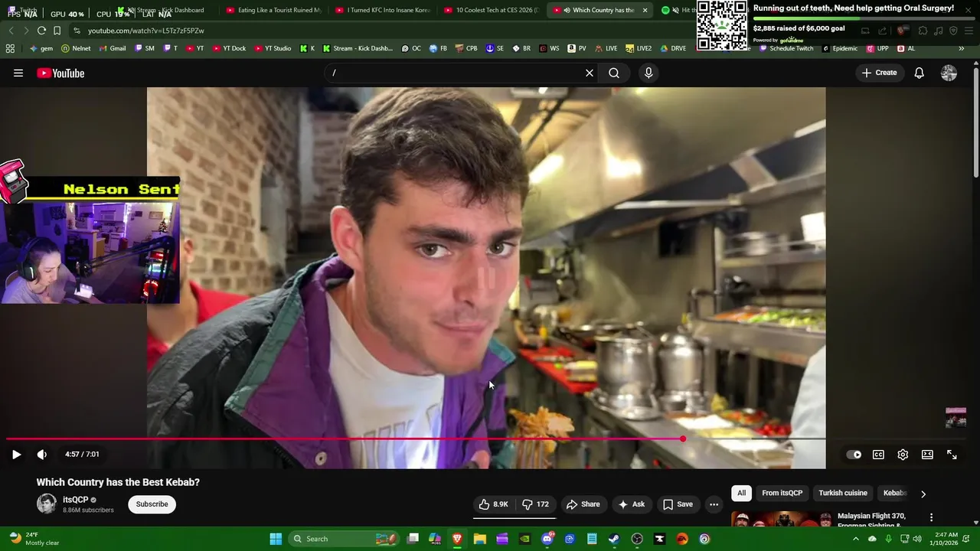The image size is (980, 551).
Task: Open Steam from the taskbar
Action: pos(614,539)
